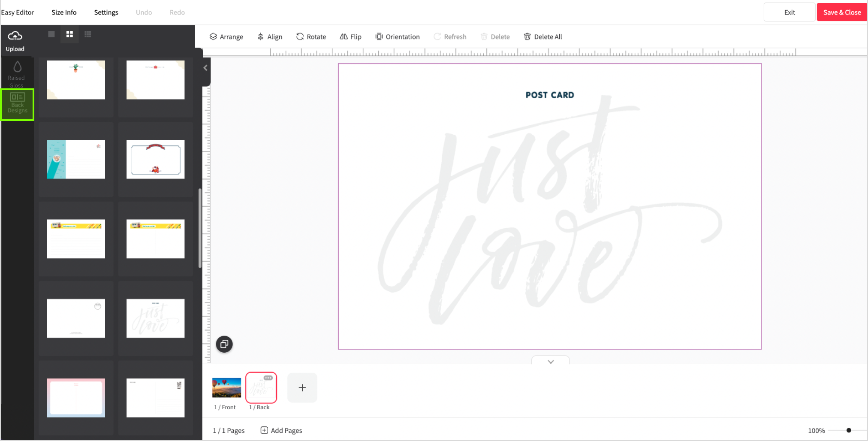Choose the plain postcard stamp design
The image size is (868, 441).
tap(156, 398)
